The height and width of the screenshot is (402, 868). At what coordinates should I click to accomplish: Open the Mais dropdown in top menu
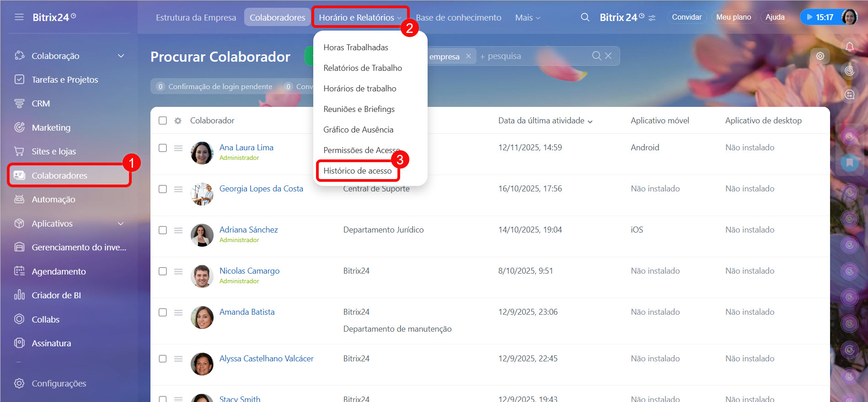(527, 17)
